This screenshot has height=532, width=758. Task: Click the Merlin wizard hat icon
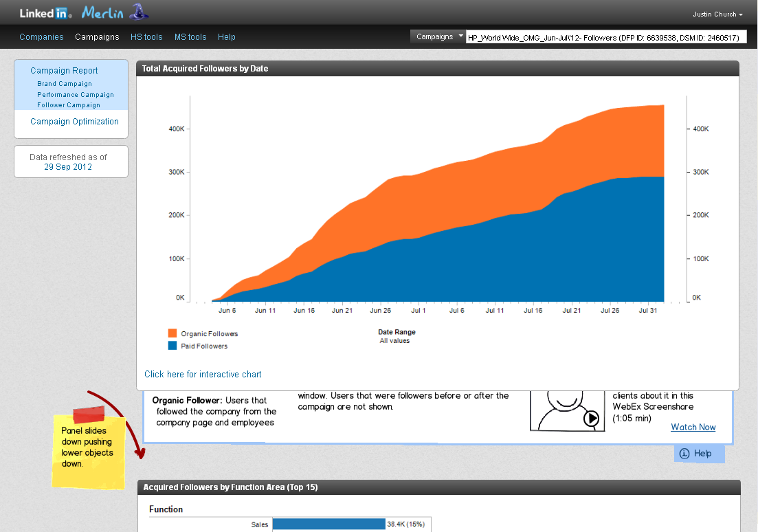139,12
